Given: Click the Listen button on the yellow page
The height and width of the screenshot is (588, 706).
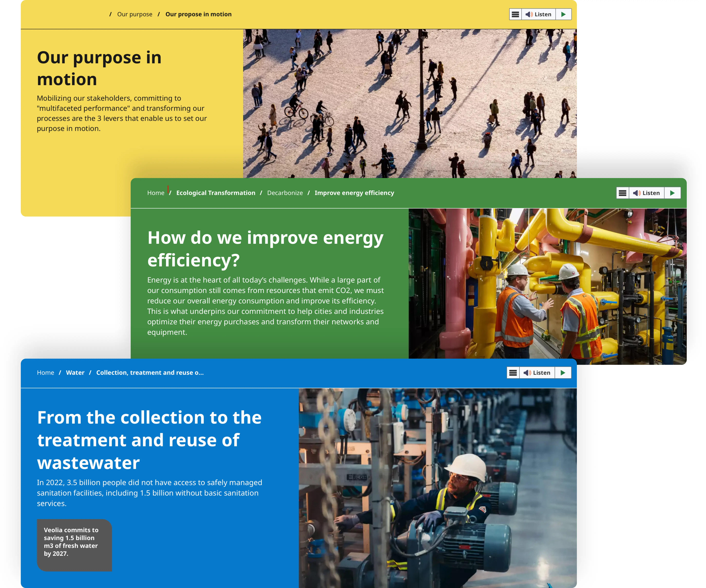Looking at the screenshot, I should tap(539, 14).
